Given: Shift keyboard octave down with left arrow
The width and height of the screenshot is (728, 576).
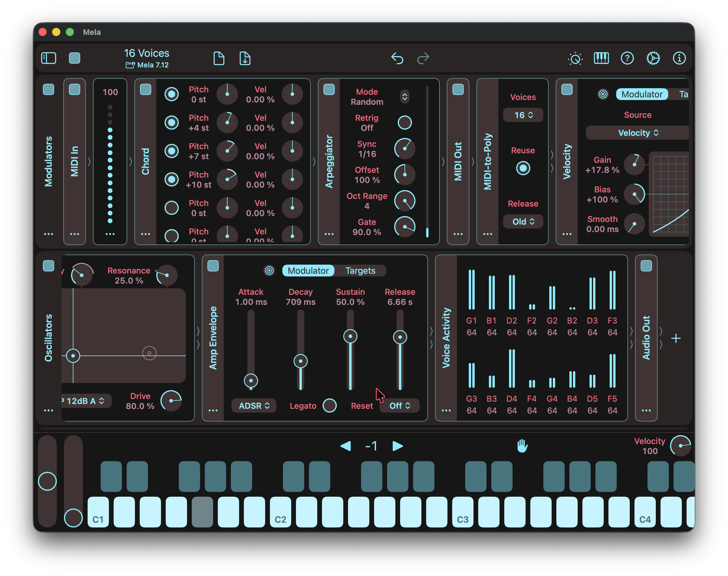Looking at the screenshot, I should click(x=346, y=446).
